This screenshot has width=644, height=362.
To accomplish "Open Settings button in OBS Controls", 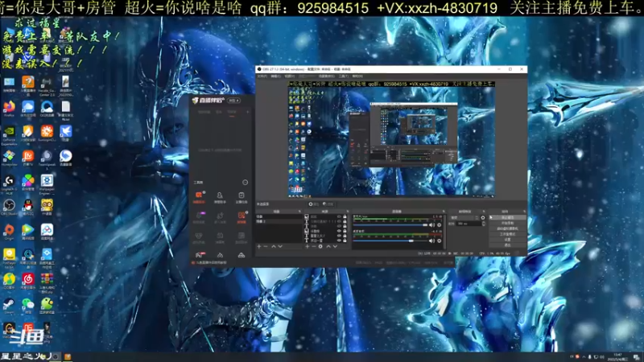I will 508,239.
